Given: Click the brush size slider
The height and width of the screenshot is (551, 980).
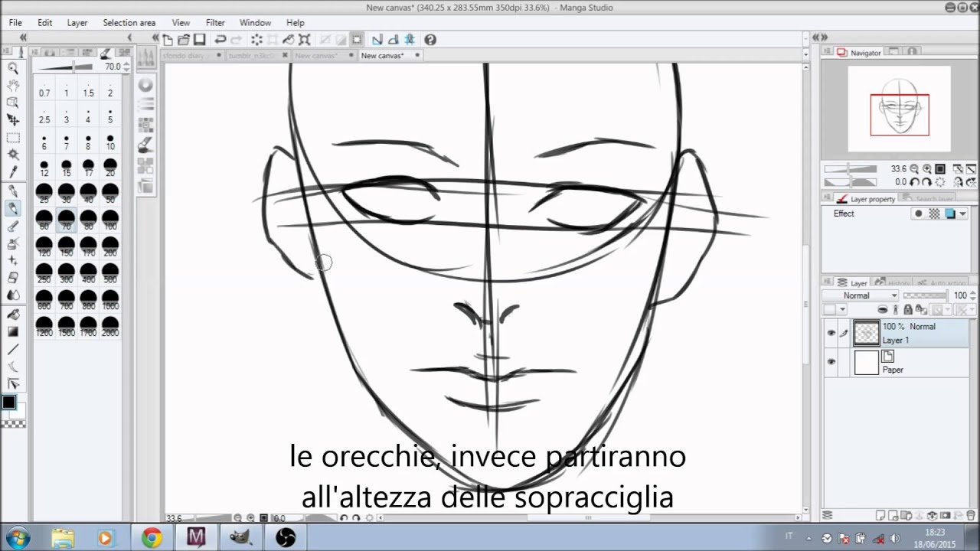Looking at the screenshot, I should point(66,67).
